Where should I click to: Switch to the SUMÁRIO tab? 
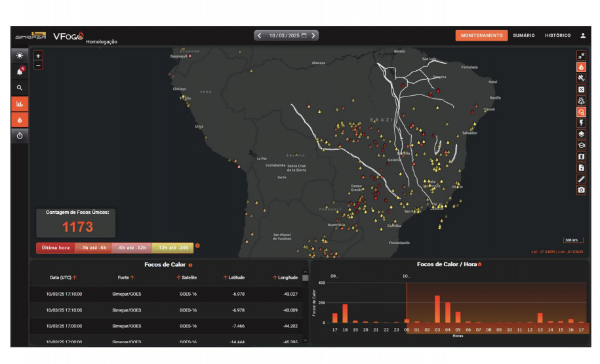[x=523, y=35]
